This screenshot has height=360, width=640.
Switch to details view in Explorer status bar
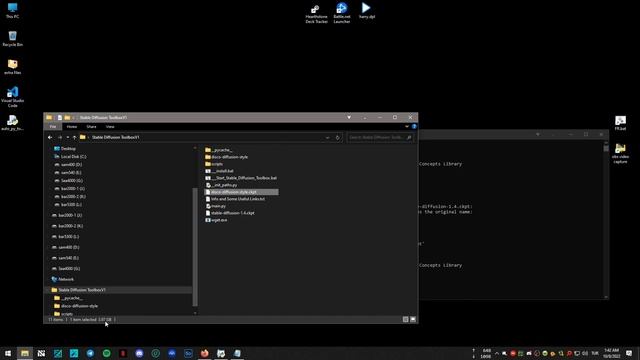[x=405, y=320]
